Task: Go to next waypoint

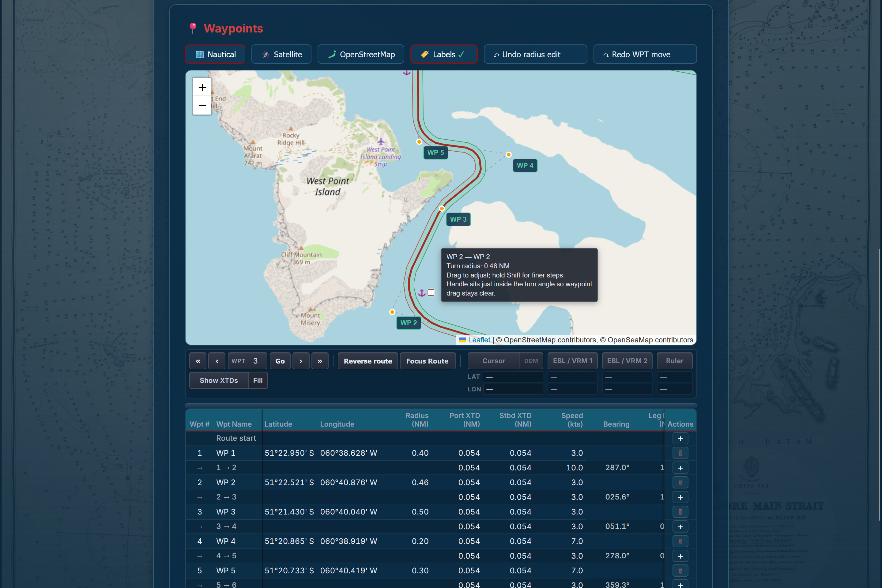Action: (301, 361)
